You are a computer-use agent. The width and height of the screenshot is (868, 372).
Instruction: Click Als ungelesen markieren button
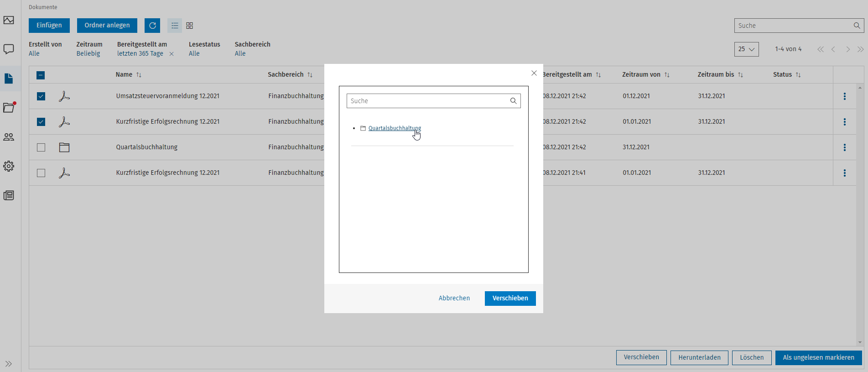coord(819,358)
